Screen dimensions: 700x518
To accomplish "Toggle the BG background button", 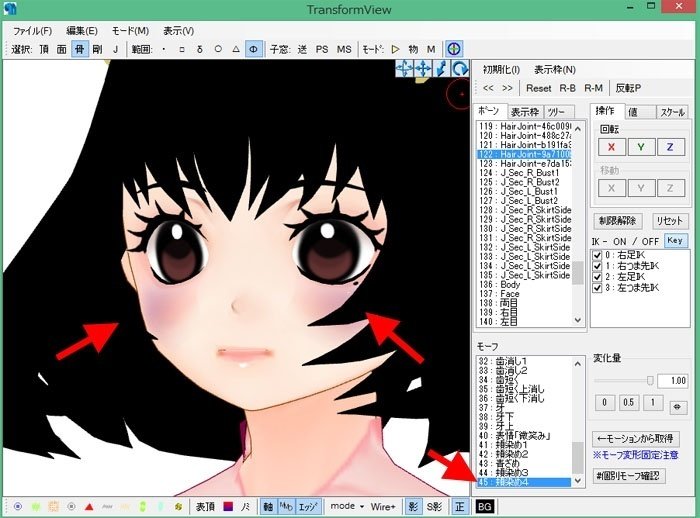I will pyautogui.click(x=484, y=506).
